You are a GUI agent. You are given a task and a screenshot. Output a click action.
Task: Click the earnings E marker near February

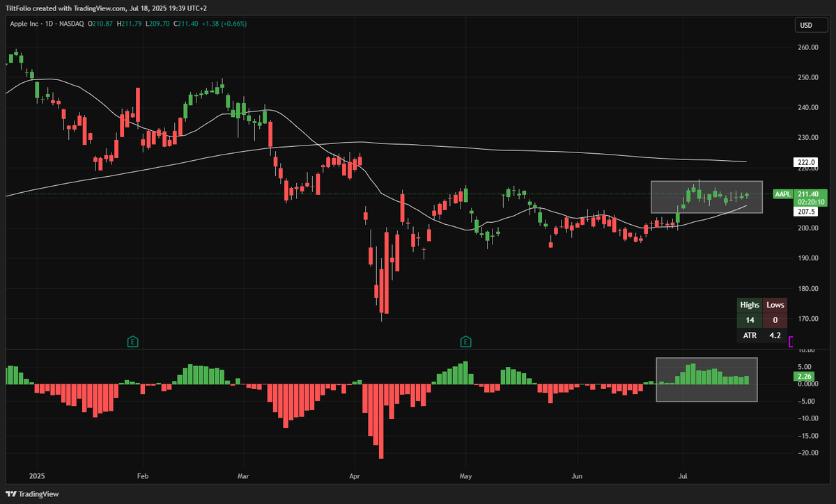pyautogui.click(x=132, y=341)
